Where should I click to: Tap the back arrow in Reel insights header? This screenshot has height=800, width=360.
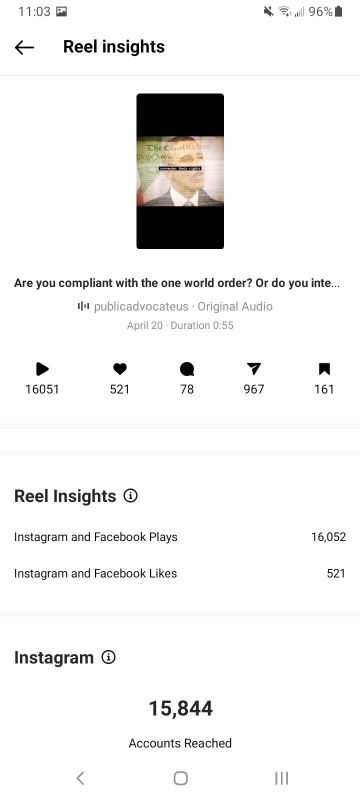click(x=24, y=47)
